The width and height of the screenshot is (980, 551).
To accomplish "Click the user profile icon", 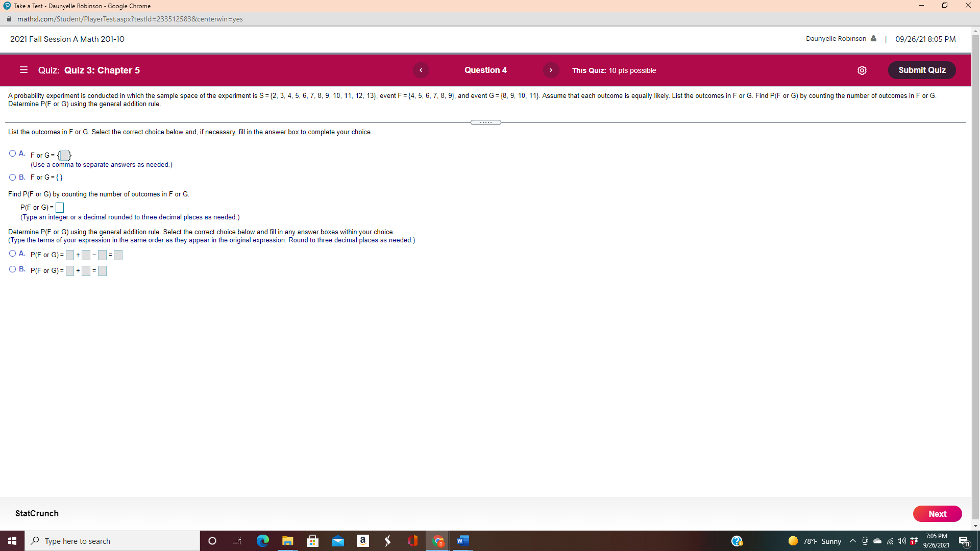I will 873,39.
